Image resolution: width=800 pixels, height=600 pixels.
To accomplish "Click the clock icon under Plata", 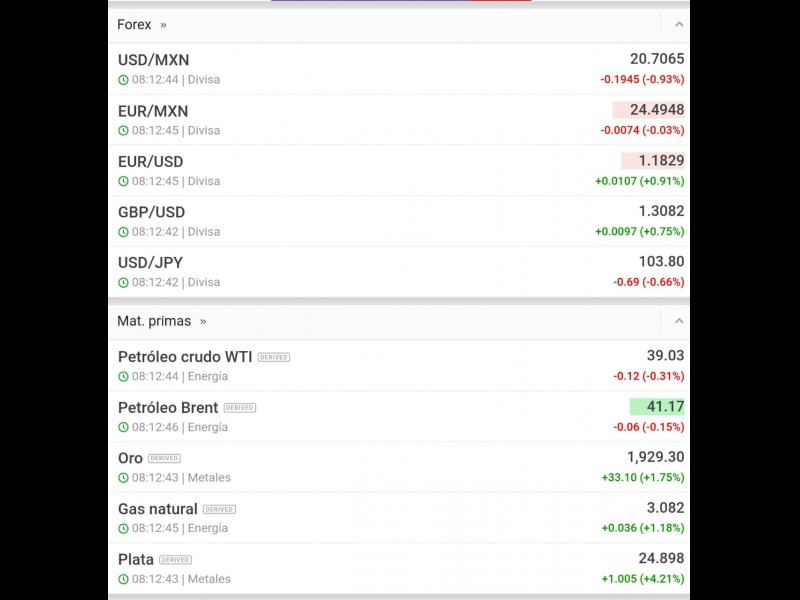I will [x=123, y=579].
